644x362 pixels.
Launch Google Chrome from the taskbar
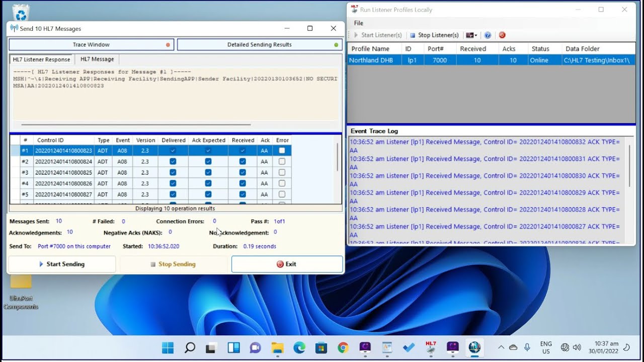(343, 347)
